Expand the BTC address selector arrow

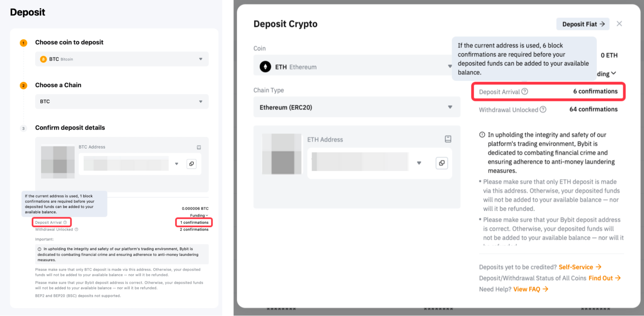(x=177, y=164)
